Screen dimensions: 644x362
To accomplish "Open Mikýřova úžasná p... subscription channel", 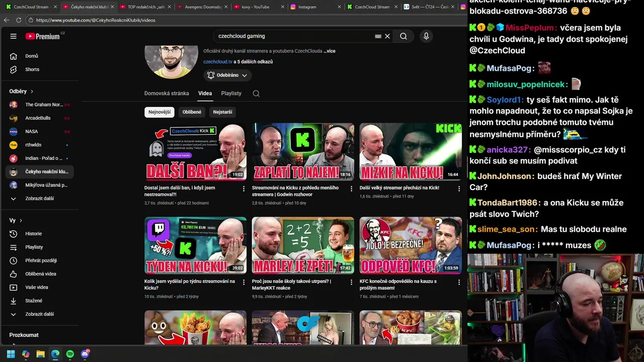I will (40, 185).
